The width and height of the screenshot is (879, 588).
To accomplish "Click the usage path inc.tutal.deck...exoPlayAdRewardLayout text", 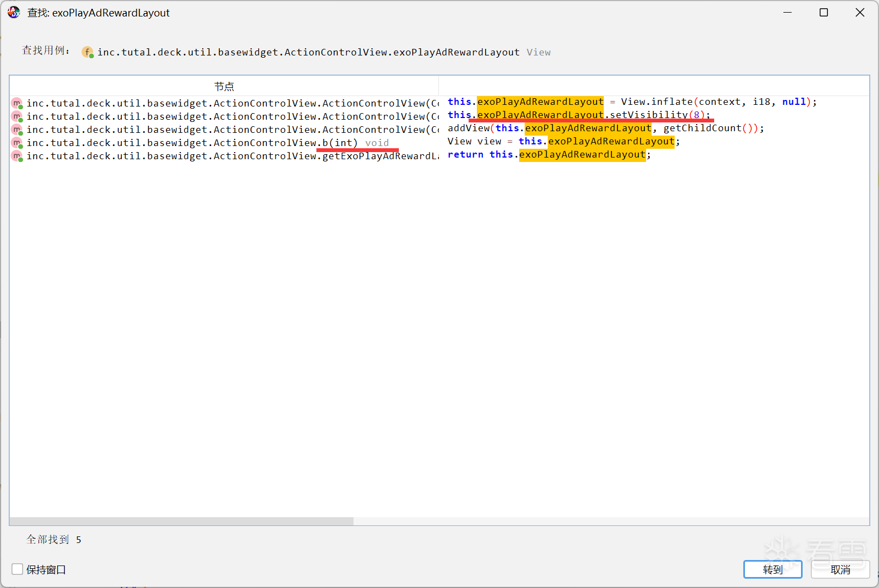I will pyautogui.click(x=309, y=52).
